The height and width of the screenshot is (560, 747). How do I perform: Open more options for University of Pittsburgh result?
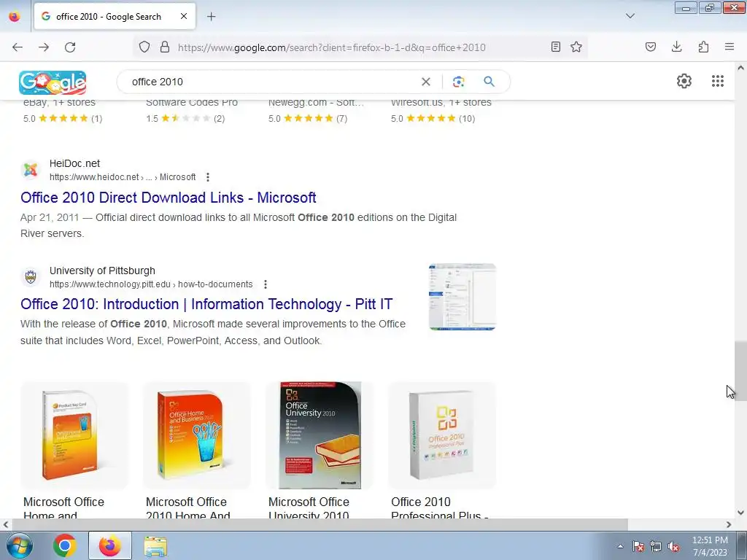click(x=266, y=284)
